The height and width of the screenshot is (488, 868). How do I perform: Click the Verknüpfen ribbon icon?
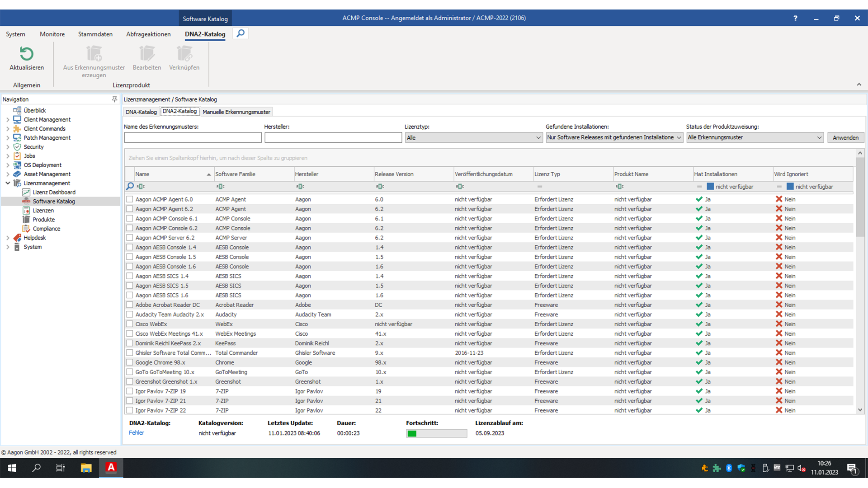pos(184,53)
